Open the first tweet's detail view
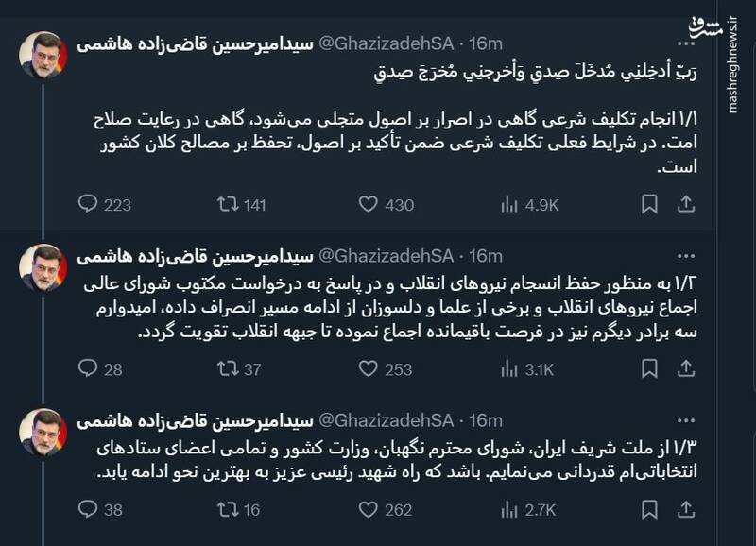Viewport: 756px width, 546px height. pos(378,132)
